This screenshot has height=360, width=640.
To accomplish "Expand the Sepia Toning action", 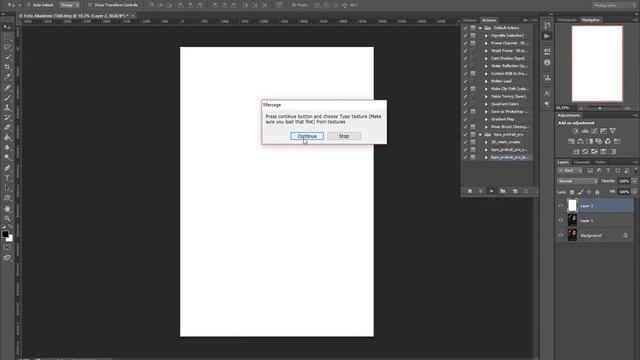I will pyautogui.click(x=486, y=96).
